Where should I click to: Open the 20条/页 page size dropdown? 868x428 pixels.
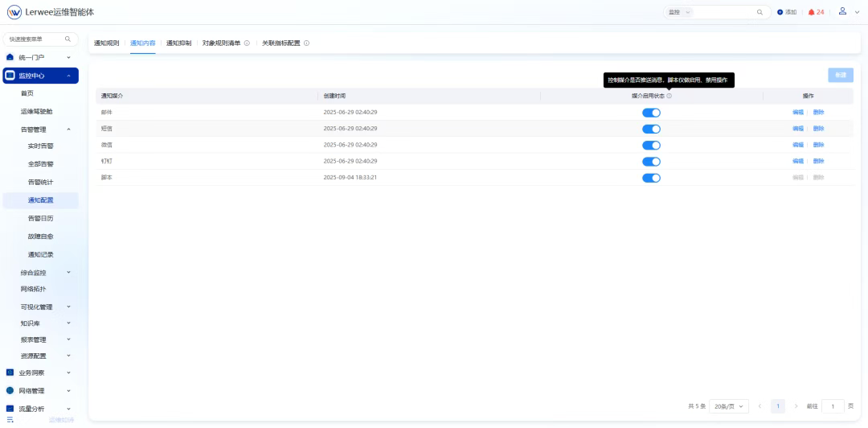tap(728, 406)
